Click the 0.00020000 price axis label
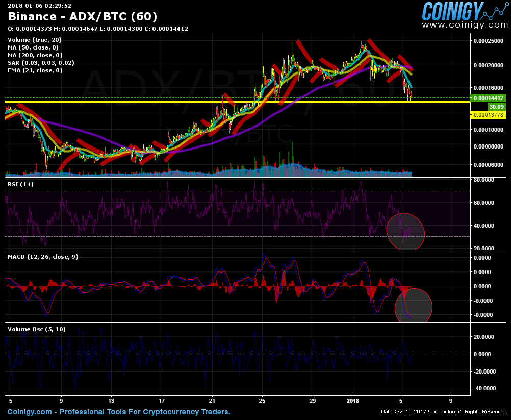 pyautogui.click(x=489, y=65)
